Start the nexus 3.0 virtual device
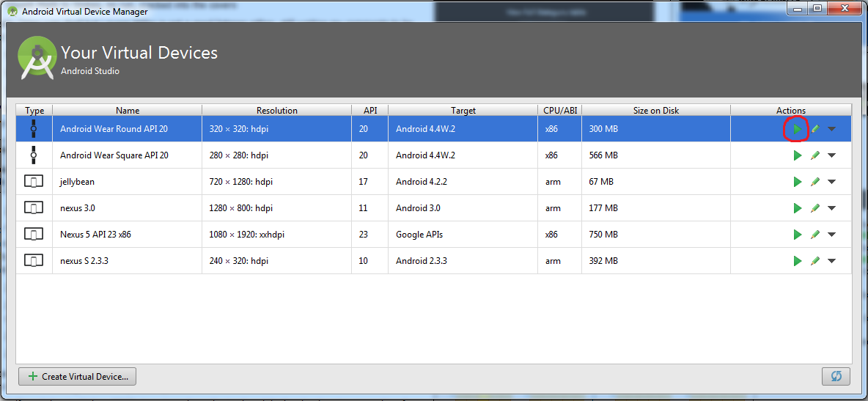This screenshot has height=401, width=868. (x=797, y=208)
